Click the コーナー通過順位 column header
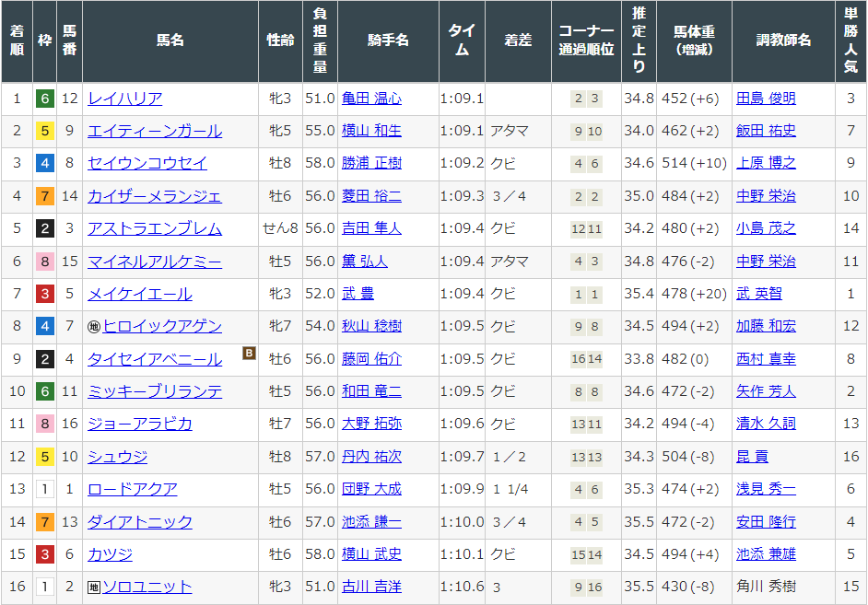The width and height of the screenshot is (868, 605). click(x=586, y=41)
